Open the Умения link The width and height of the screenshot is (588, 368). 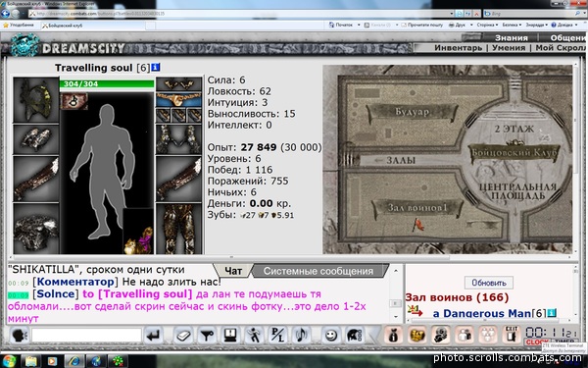click(509, 48)
